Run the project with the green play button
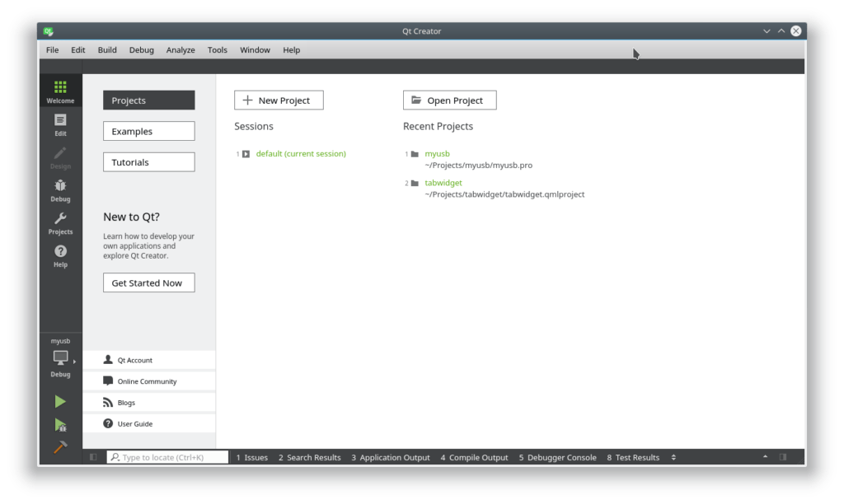Viewport: 844px width, 504px height. click(60, 402)
